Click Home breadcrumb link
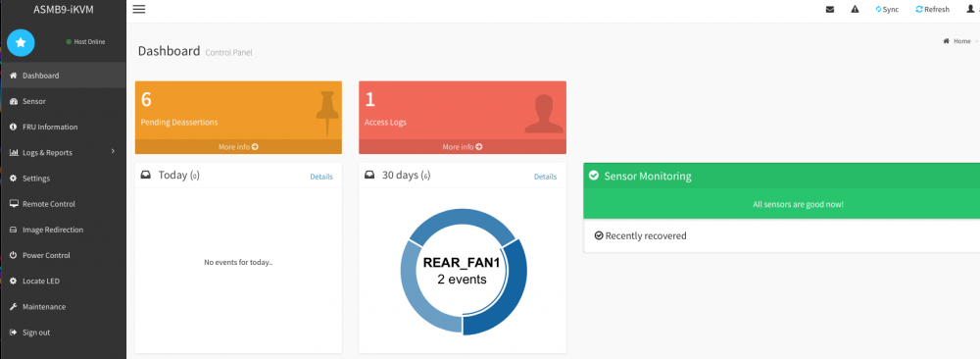The image size is (980, 359). pyautogui.click(x=962, y=40)
